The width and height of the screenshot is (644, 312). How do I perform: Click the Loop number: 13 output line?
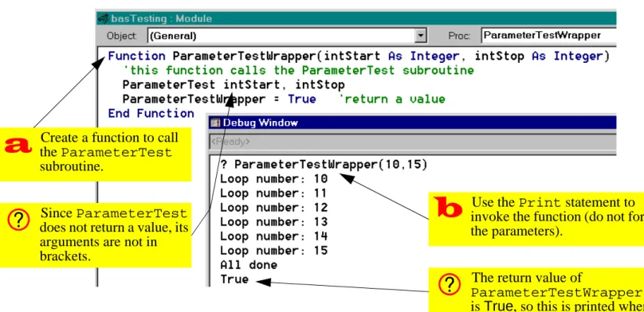coord(274,222)
